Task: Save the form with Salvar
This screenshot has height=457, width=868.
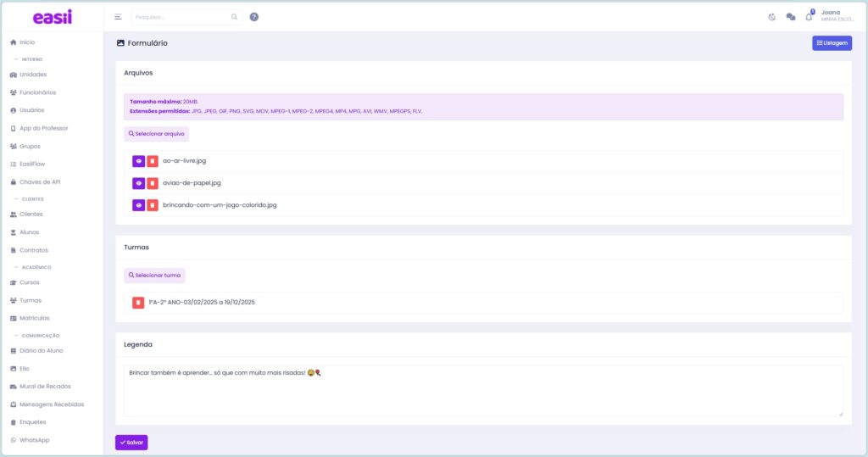Action: coord(131,443)
